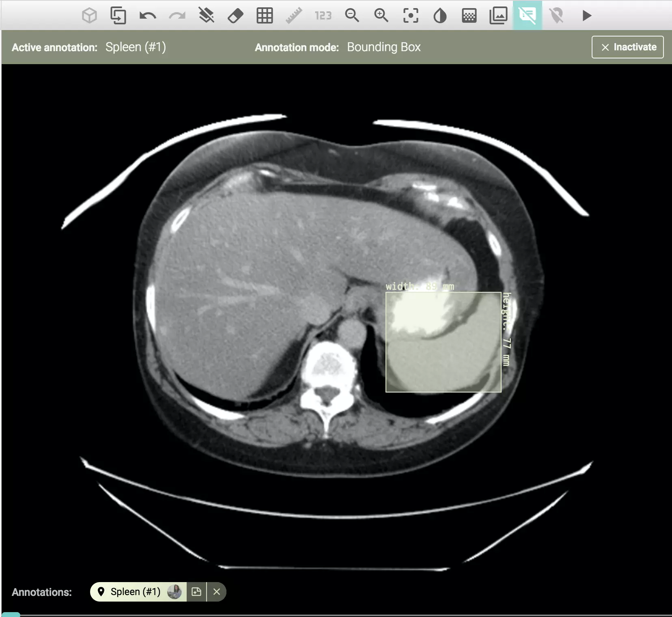
Task: Select the ruler measurement tool
Action: coord(294,16)
